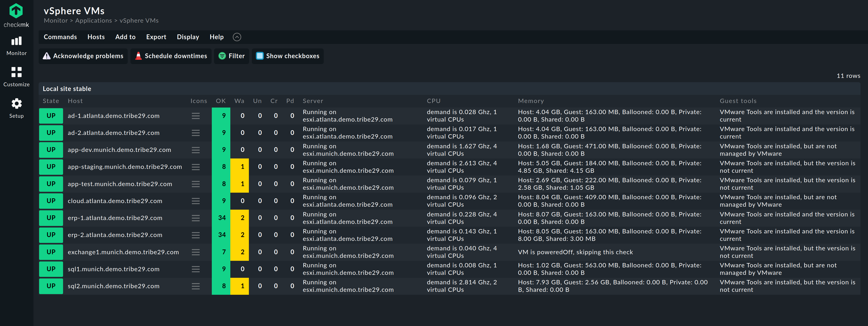Click Schedule downtimes button
Screen dimensions: 868x326
[x=171, y=56]
